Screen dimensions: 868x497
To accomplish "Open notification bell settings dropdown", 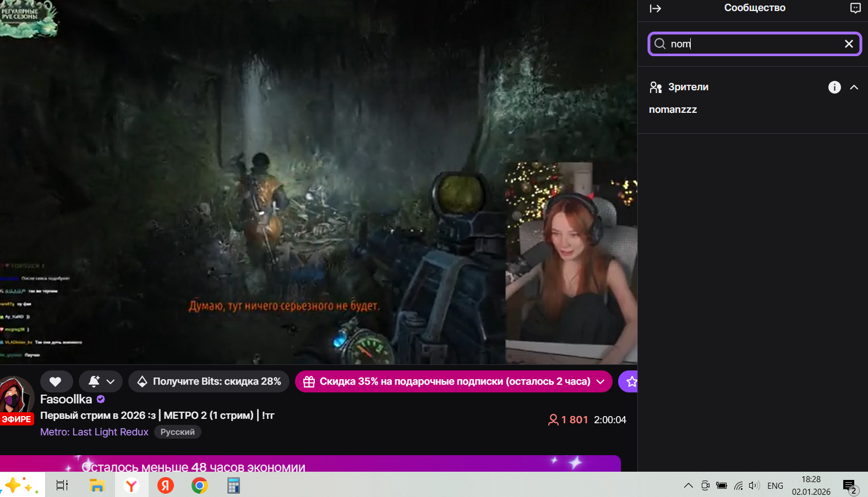I will coord(101,381).
